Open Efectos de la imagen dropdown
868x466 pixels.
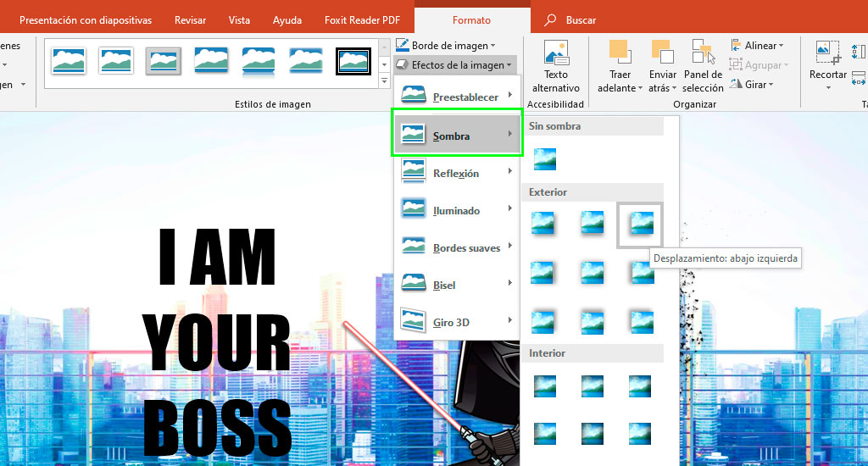coord(454,64)
